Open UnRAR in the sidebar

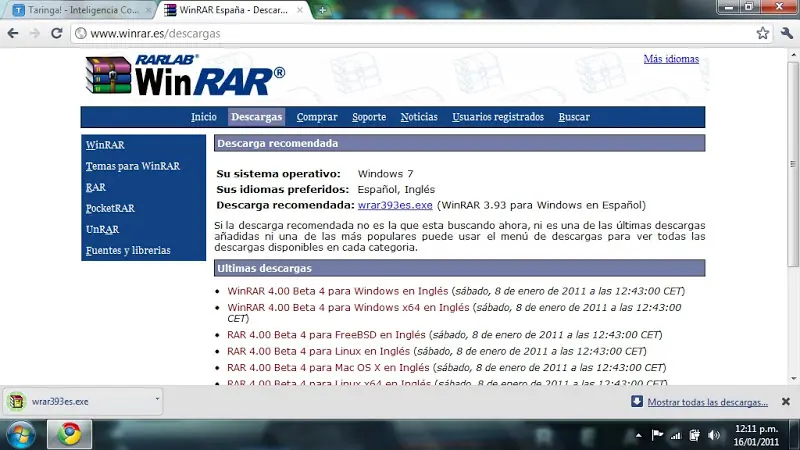(103, 230)
